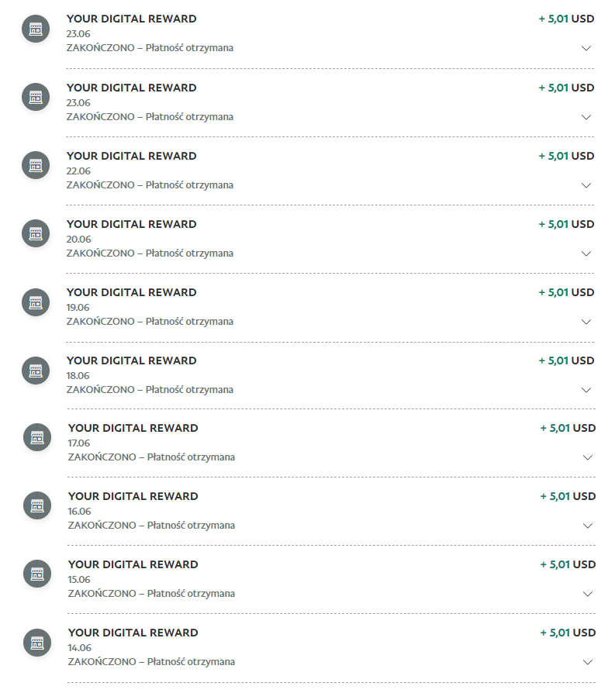615x700 pixels.
Task: Select the merchant icon on the 19.06 entry
Action: [x=35, y=302]
